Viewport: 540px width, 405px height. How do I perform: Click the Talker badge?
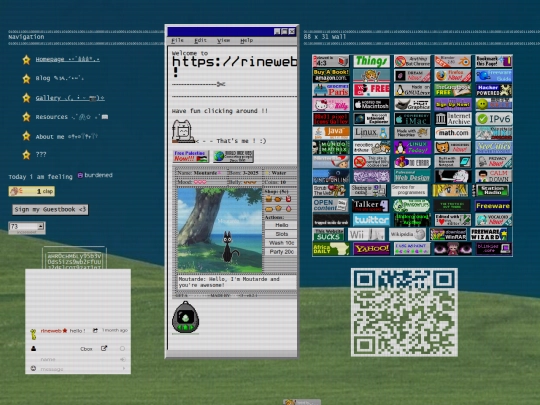click(370, 206)
